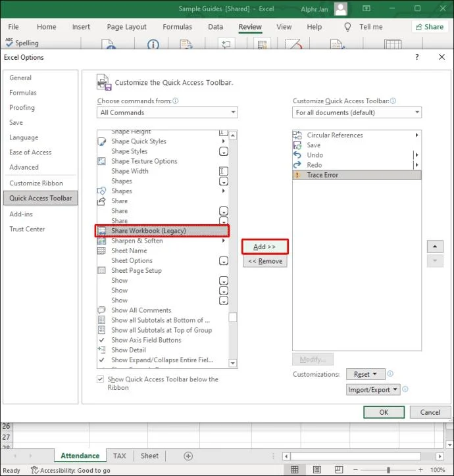Switch to the TAX sheet tab
454x476 pixels.
click(120, 456)
